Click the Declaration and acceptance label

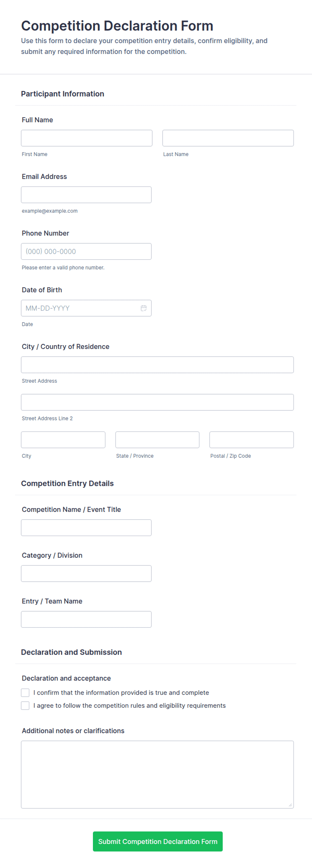pos(66,677)
